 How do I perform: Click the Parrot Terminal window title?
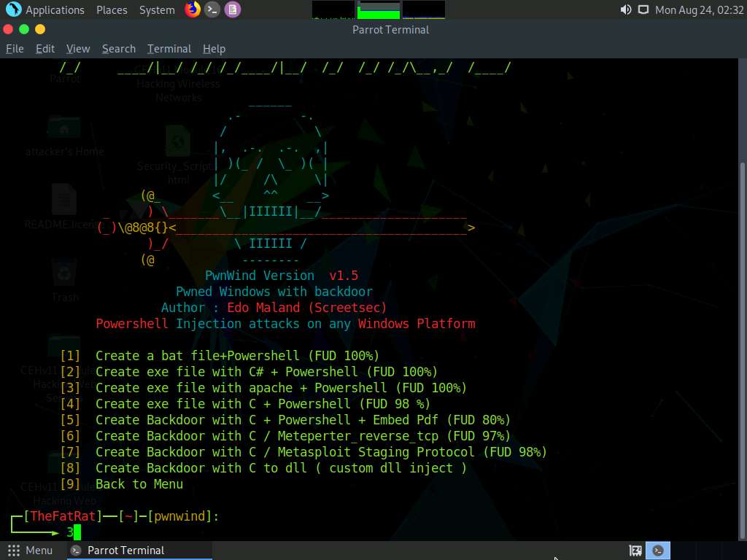[x=391, y=29]
